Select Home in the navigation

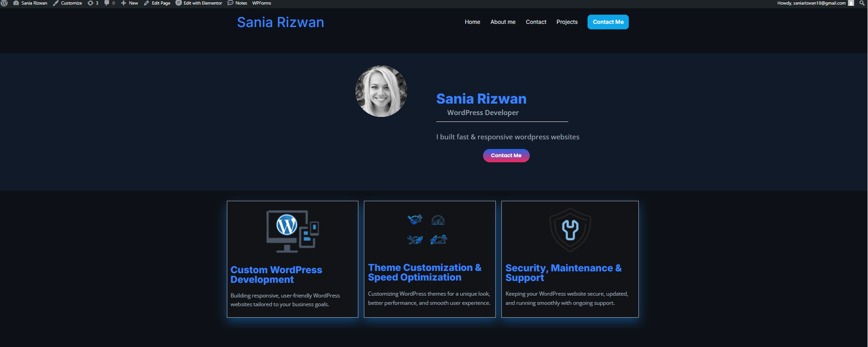(472, 22)
